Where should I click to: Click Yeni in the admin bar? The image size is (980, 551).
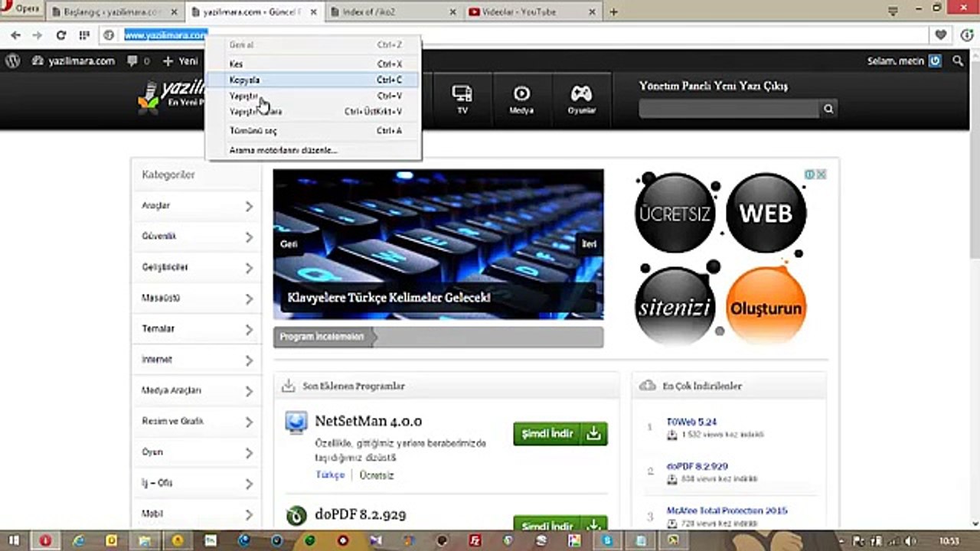tap(181, 61)
